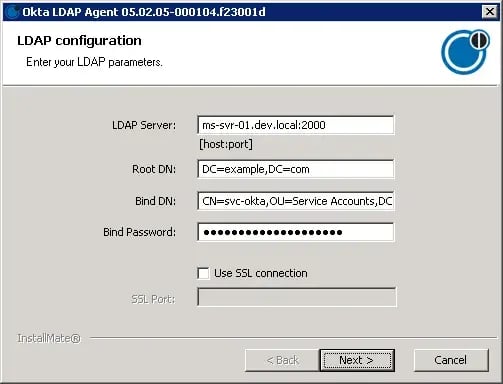Go back with the < Back button
Viewport: 503px width, 384px height.
(282, 360)
